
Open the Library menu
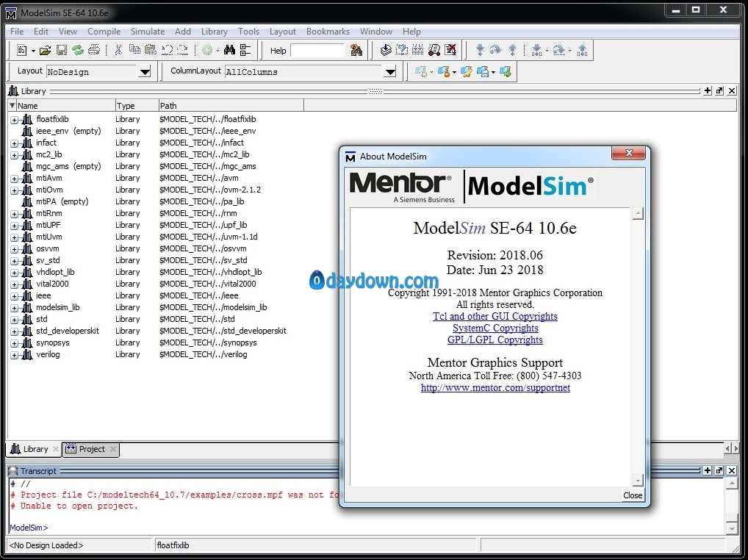pyautogui.click(x=215, y=32)
